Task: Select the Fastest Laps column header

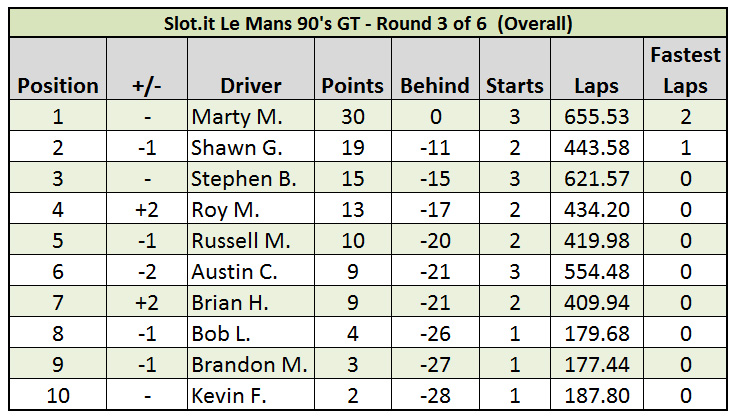Action: 685,70
